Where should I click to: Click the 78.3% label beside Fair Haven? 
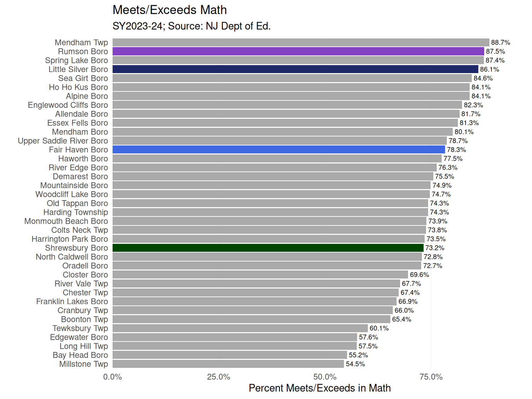point(456,150)
